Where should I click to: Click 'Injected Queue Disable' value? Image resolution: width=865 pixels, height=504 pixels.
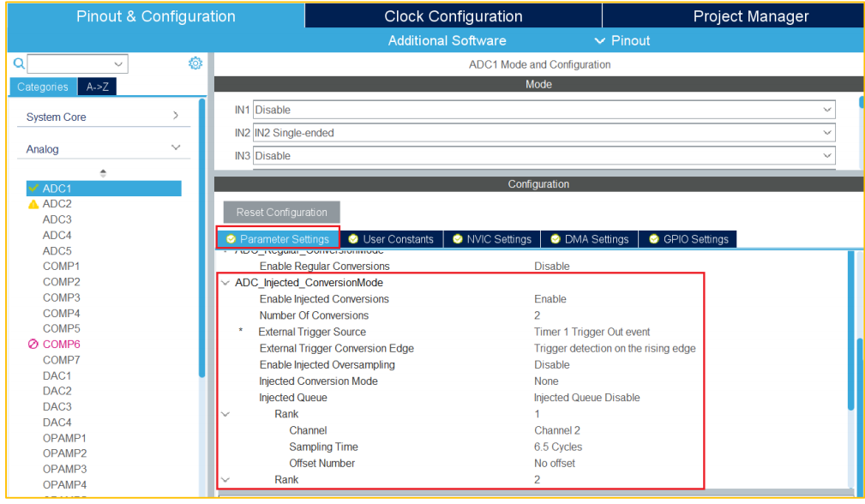pyautogui.click(x=587, y=398)
